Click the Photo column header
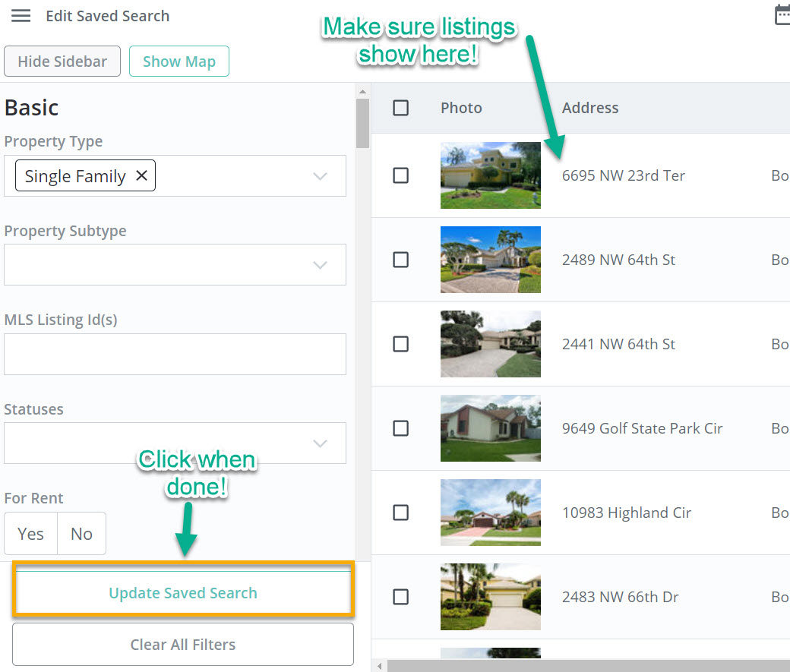 [461, 108]
